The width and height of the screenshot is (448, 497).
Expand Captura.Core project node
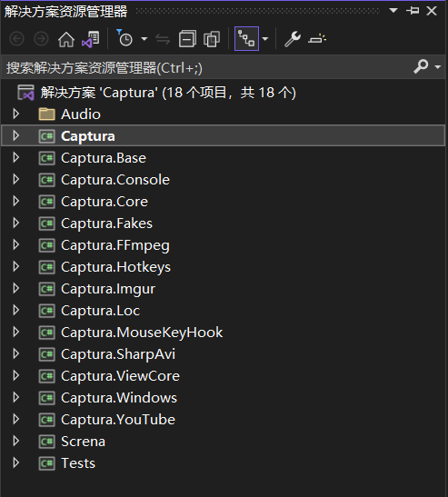[15, 201]
